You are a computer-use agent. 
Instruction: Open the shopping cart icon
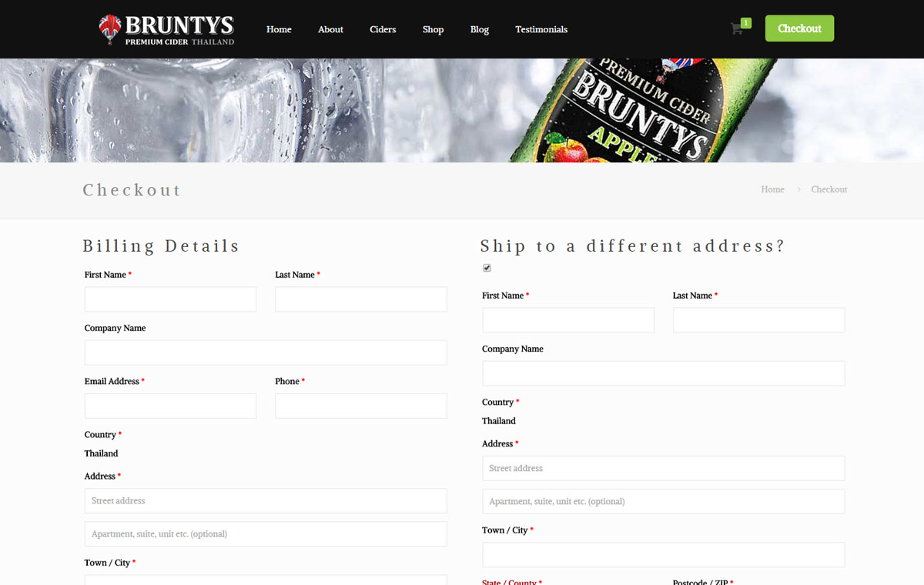click(737, 29)
